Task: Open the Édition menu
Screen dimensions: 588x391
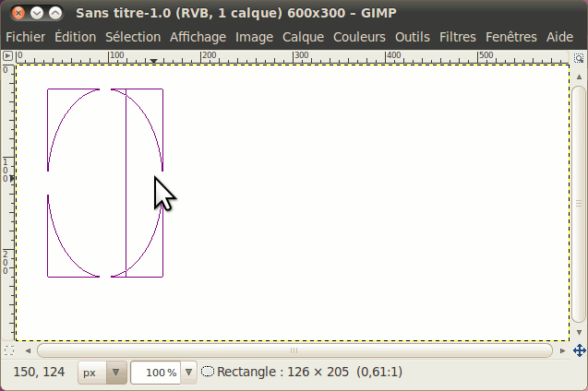Action: point(75,37)
